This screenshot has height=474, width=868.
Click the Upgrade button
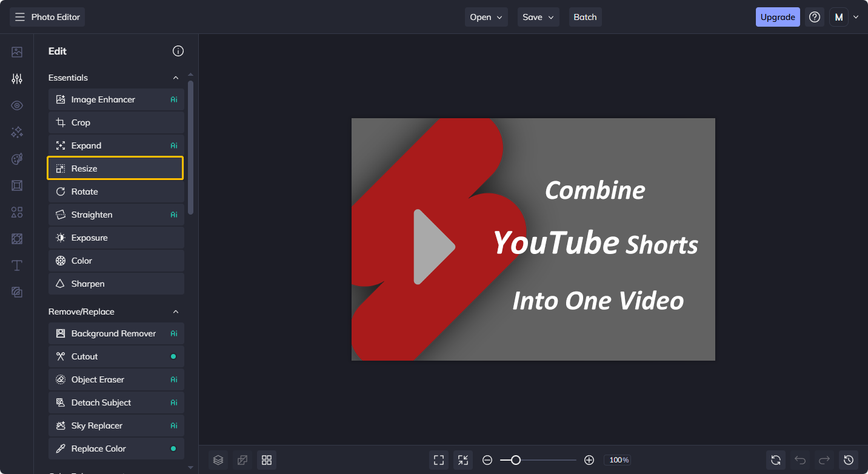[778, 17]
